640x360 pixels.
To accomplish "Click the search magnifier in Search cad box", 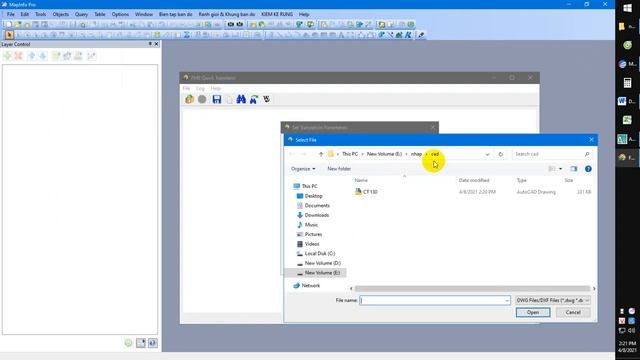I will 587,154.
